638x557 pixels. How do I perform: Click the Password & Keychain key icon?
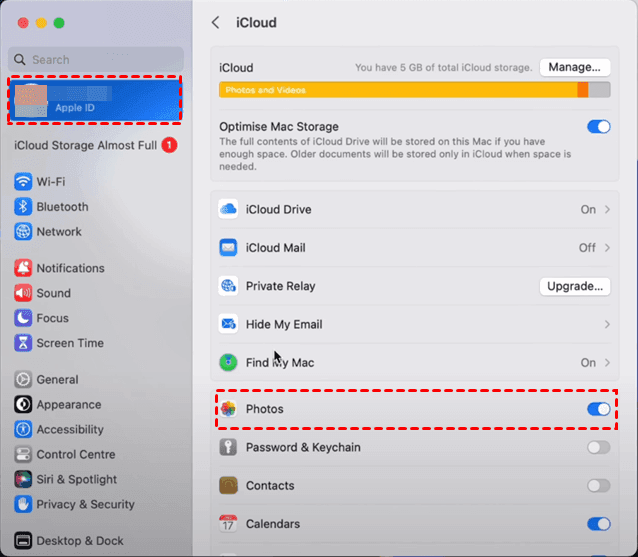228,447
